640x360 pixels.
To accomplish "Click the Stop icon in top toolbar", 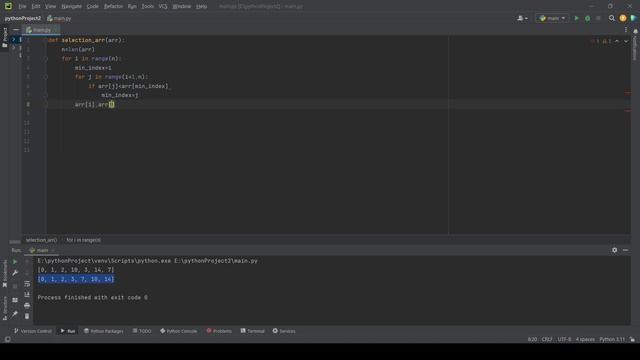I will coord(598,18).
